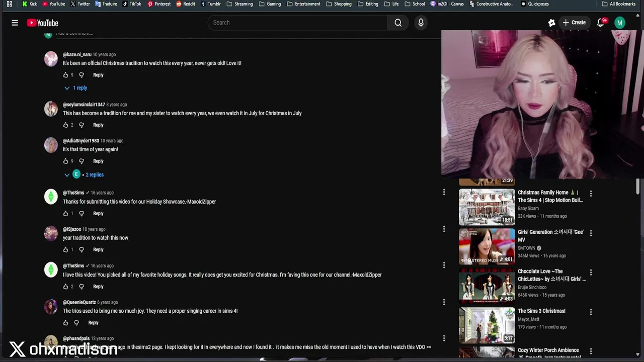The image size is (644, 362).
Task: Open options for the @QueenieQuartz comment
Action: pyautogui.click(x=444, y=302)
